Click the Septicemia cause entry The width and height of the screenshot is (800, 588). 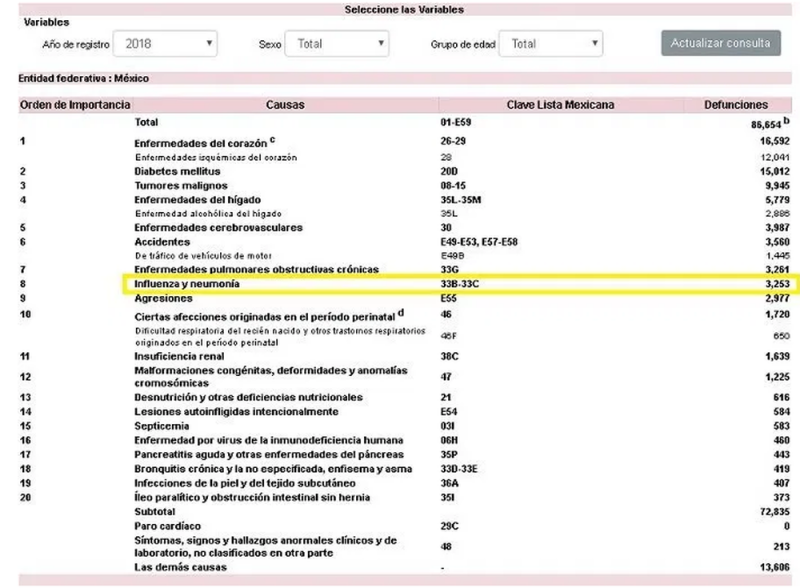pyautogui.click(x=162, y=426)
